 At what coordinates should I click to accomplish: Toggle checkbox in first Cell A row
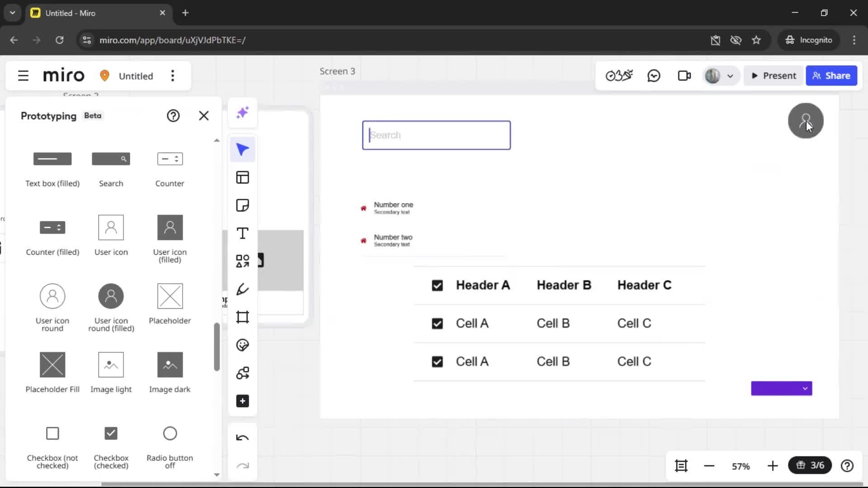(437, 324)
